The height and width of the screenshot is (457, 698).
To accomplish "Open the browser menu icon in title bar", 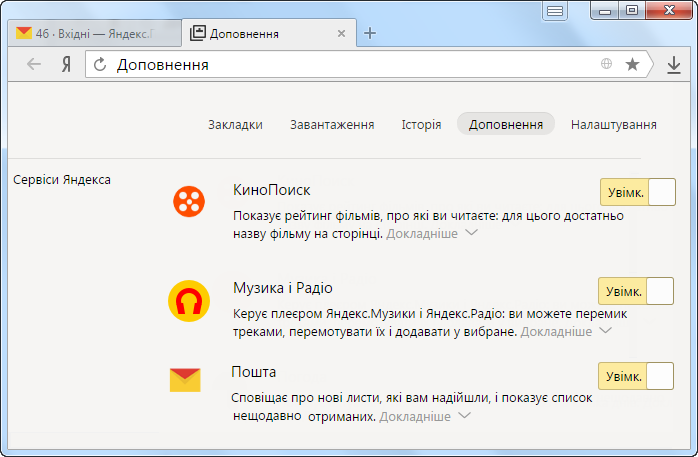I will (555, 11).
